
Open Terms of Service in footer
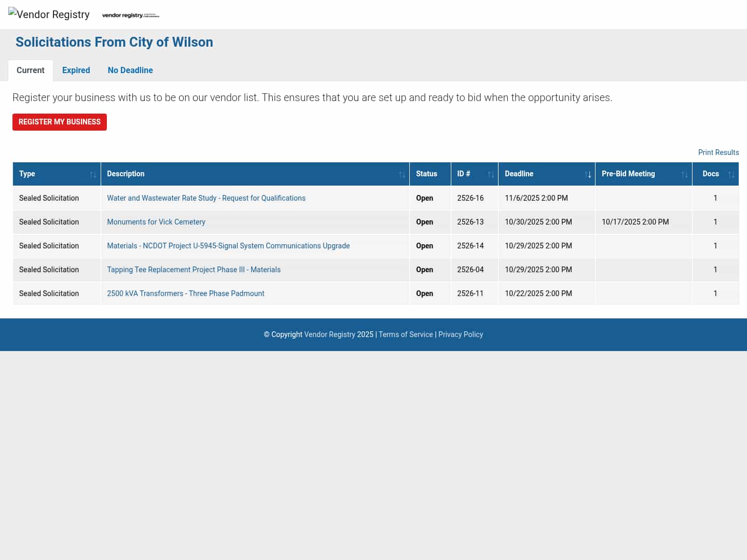[406, 334]
